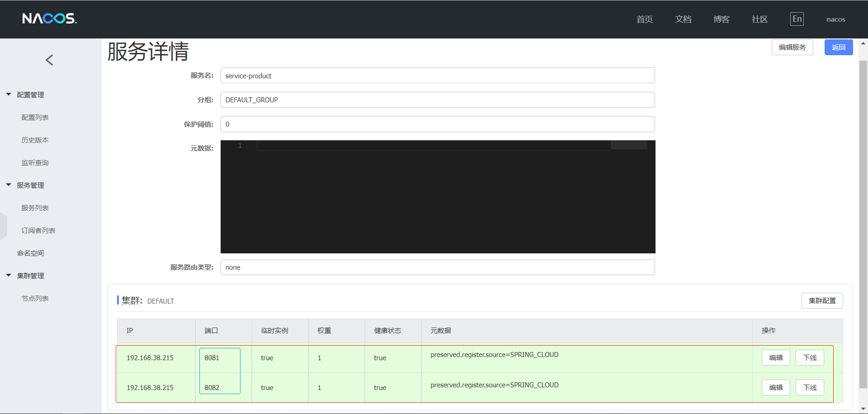Open 文档 in top navigation

(683, 19)
